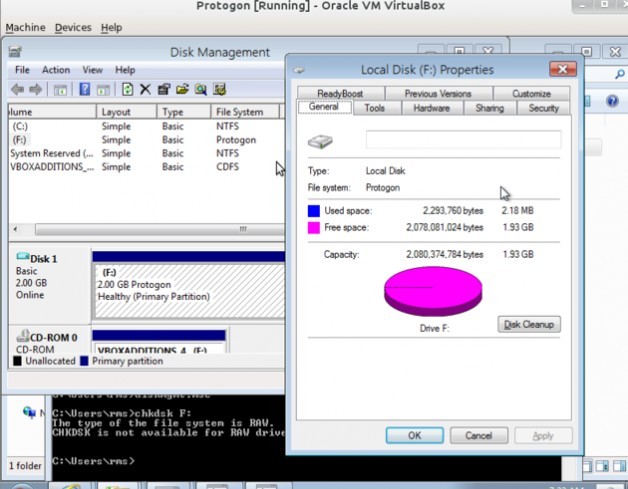Click the Disk 1 label panel
Viewport: 628px width, 489px height.
coord(50,284)
